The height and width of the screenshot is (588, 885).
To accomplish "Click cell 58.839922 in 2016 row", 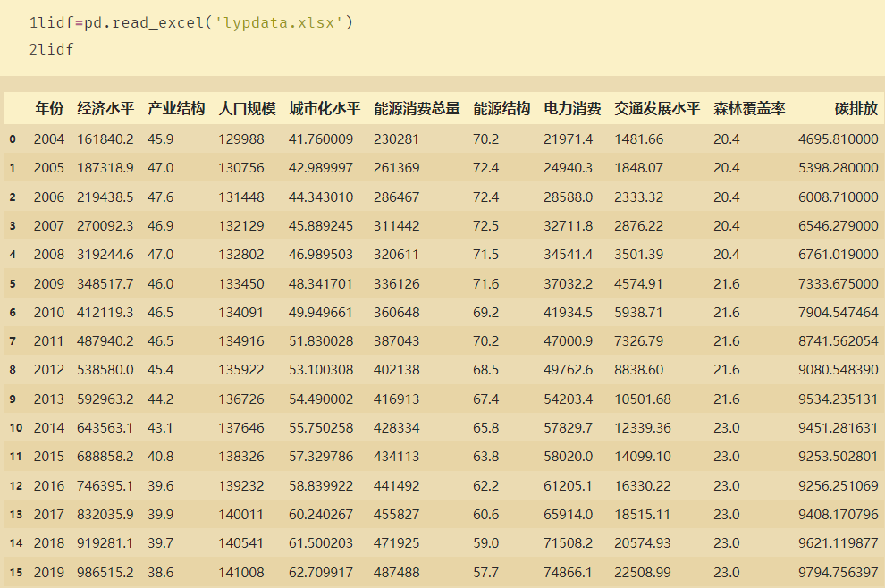I will (x=321, y=486).
